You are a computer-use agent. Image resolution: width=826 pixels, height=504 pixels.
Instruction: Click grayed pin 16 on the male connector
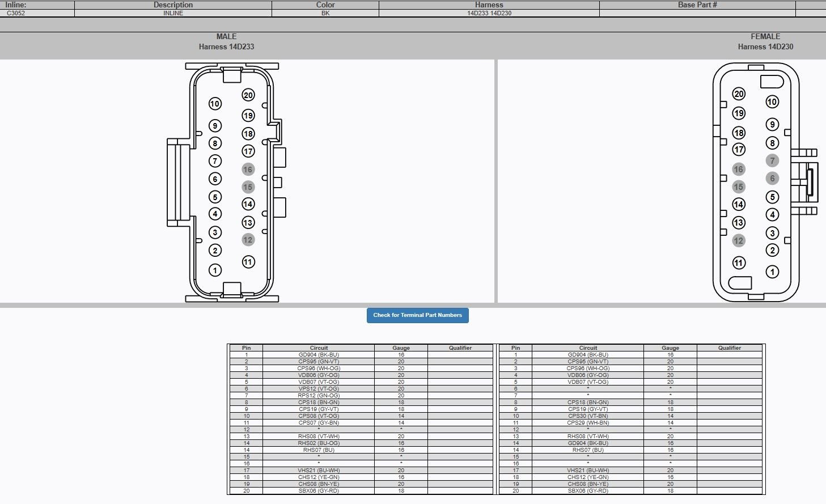[x=247, y=168]
